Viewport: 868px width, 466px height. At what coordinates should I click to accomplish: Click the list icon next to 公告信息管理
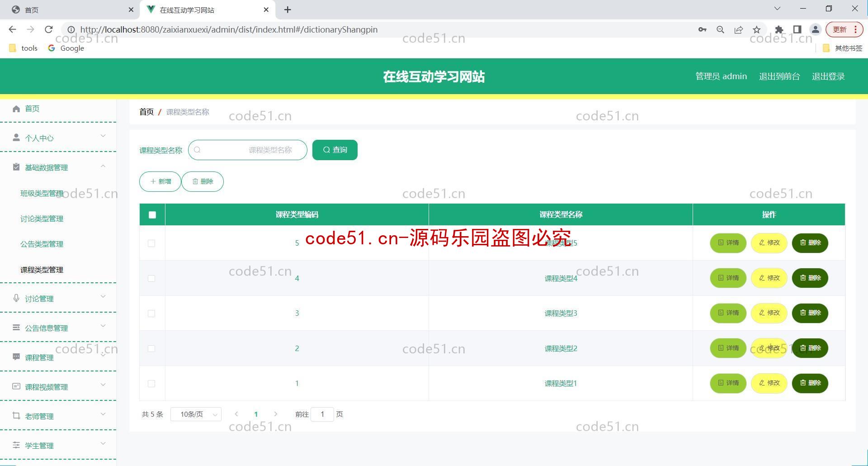(x=16, y=328)
